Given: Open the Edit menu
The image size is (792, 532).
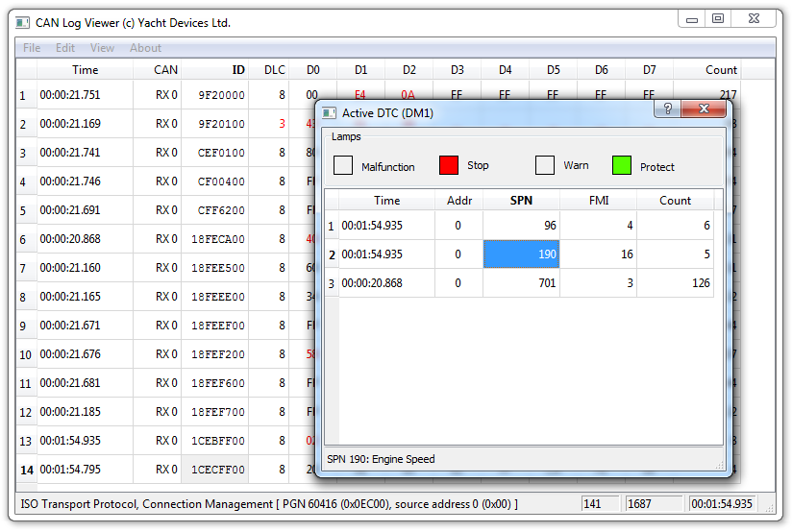Looking at the screenshot, I should 65,48.
